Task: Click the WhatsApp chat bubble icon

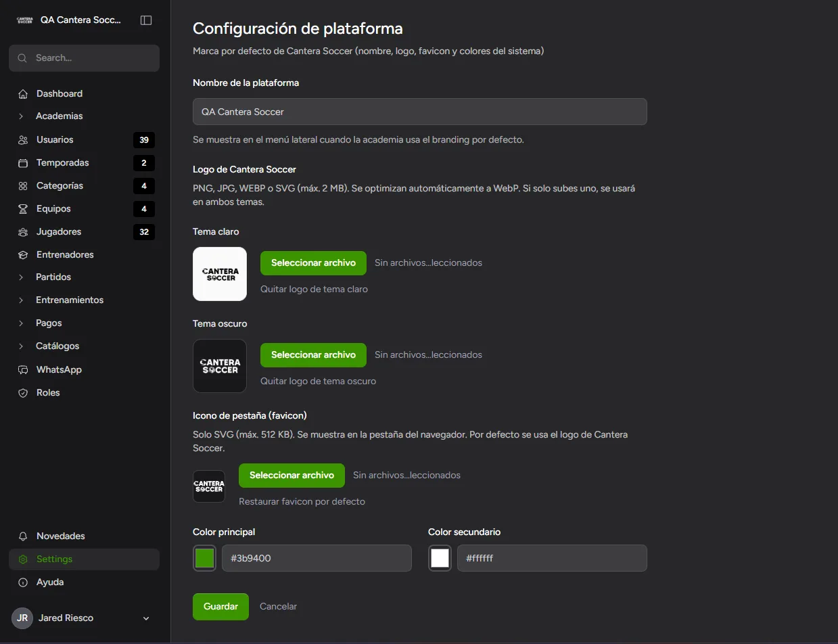Action: pyautogui.click(x=23, y=370)
